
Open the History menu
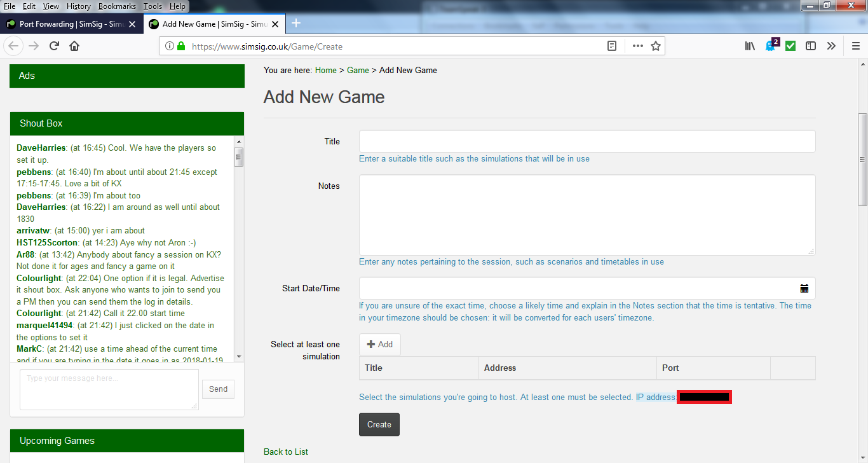pos(79,6)
